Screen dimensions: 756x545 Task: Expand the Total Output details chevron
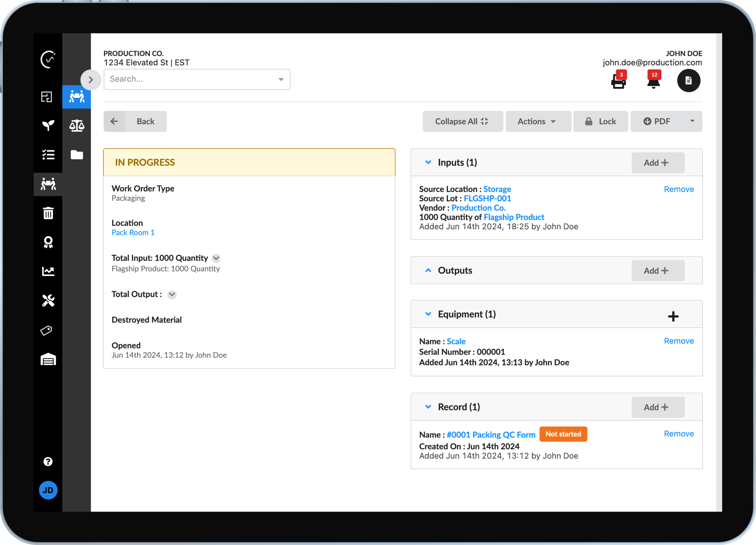click(172, 294)
